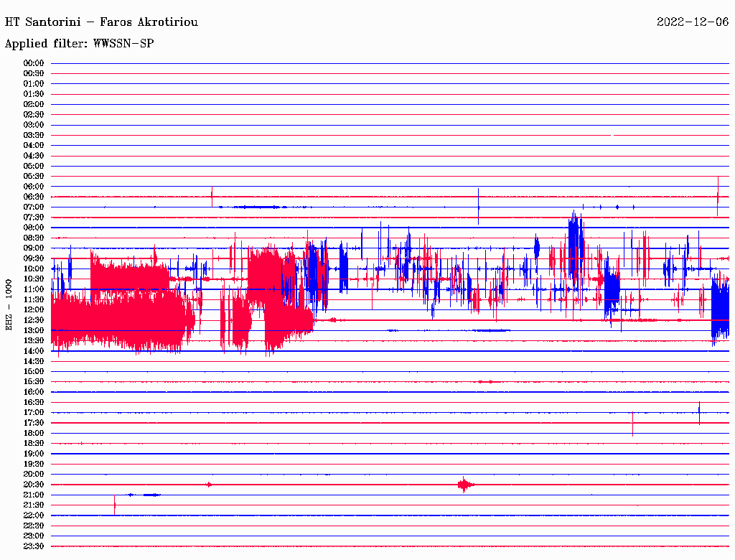Select the 18:00 time label
The width and height of the screenshot is (735, 560).
point(33,434)
